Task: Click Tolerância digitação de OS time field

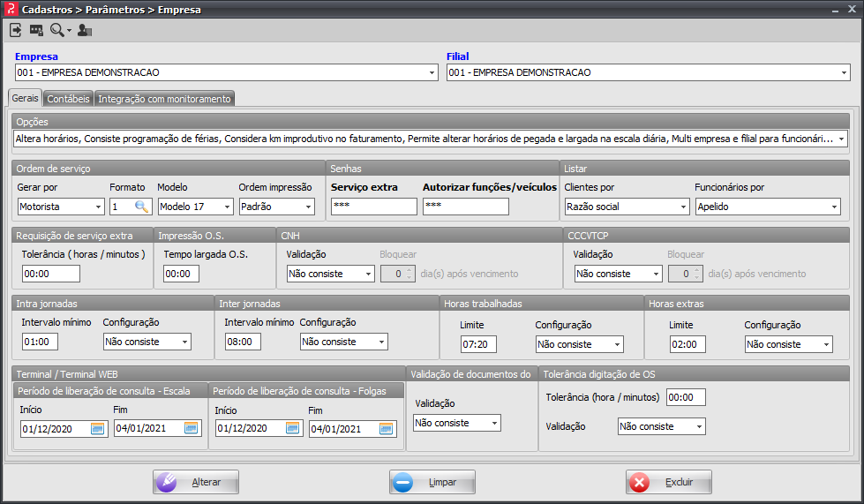Action: coord(686,397)
